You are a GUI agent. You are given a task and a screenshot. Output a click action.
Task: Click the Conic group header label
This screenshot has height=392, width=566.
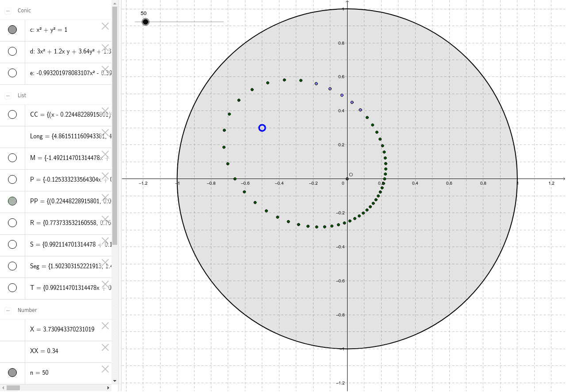(24, 11)
